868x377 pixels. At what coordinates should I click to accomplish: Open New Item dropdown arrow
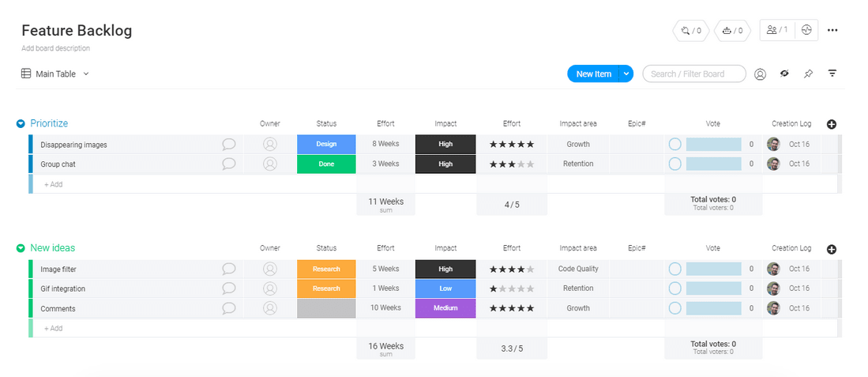click(x=626, y=74)
